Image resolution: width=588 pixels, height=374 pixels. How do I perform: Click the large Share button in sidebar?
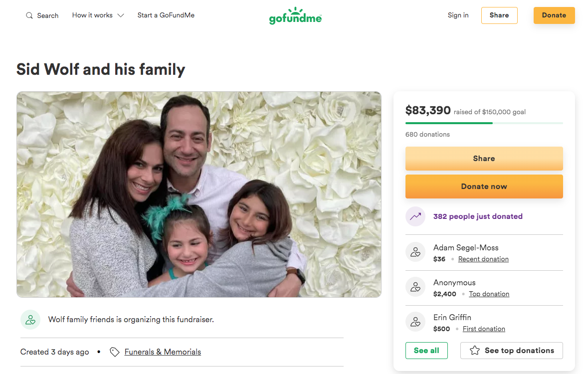484,159
